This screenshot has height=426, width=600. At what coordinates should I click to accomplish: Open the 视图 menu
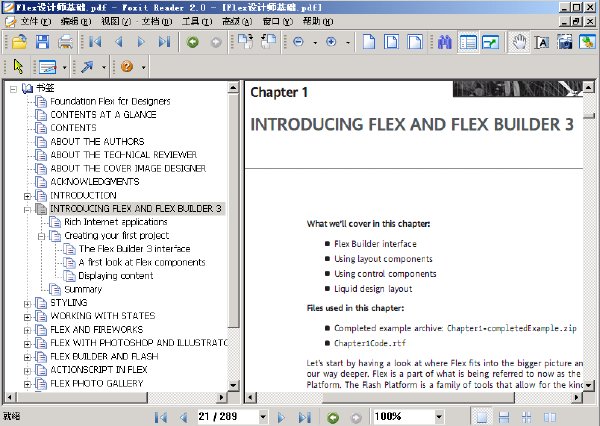116,21
